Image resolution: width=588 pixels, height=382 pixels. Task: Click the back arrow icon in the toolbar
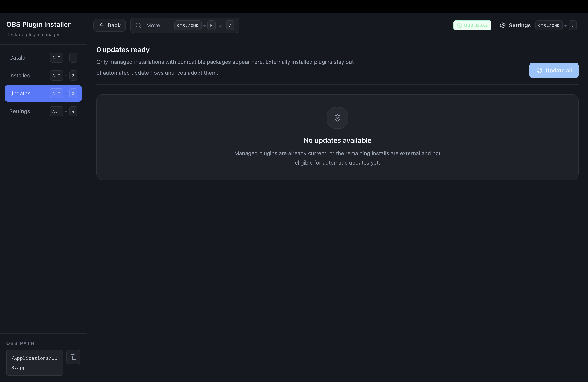pyautogui.click(x=102, y=25)
